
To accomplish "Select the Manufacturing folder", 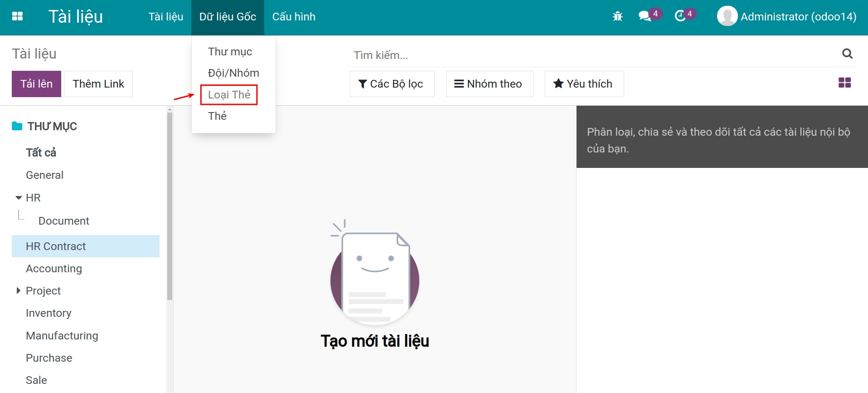I will [x=62, y=336].
